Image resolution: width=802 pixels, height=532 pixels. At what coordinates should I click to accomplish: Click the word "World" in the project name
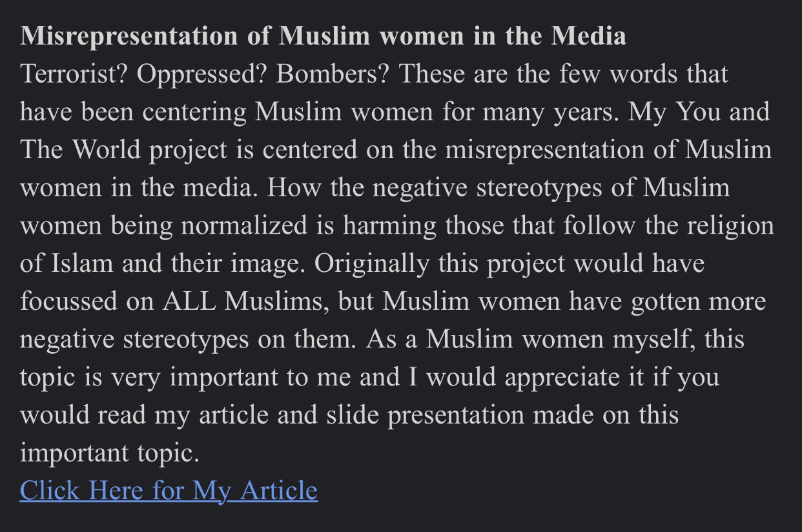tap(106, 150)
